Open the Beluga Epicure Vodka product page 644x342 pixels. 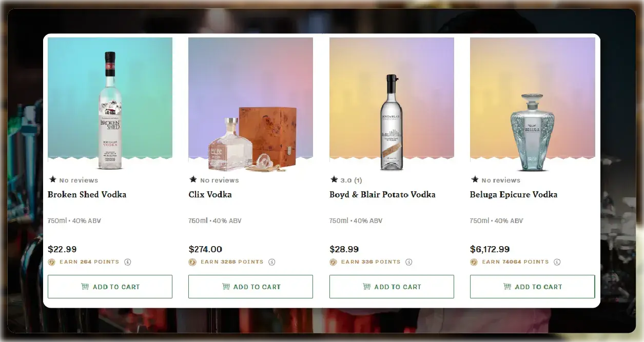tap(514, 194)
